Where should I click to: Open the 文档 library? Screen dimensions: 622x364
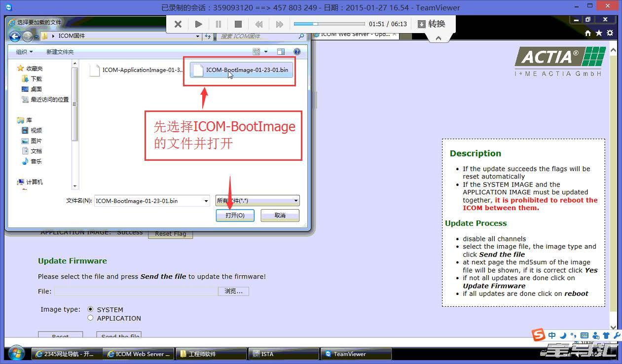point(32,151)
